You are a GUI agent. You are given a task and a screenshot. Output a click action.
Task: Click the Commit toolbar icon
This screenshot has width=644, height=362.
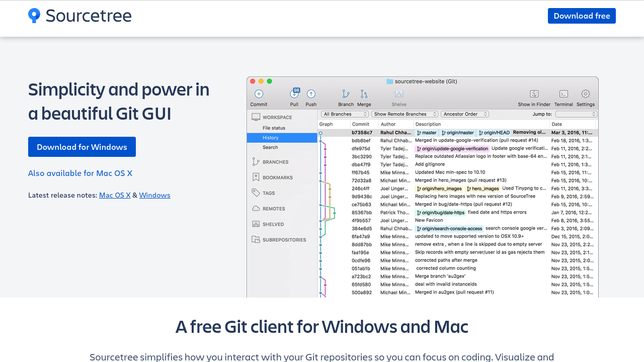pos(259,94)
